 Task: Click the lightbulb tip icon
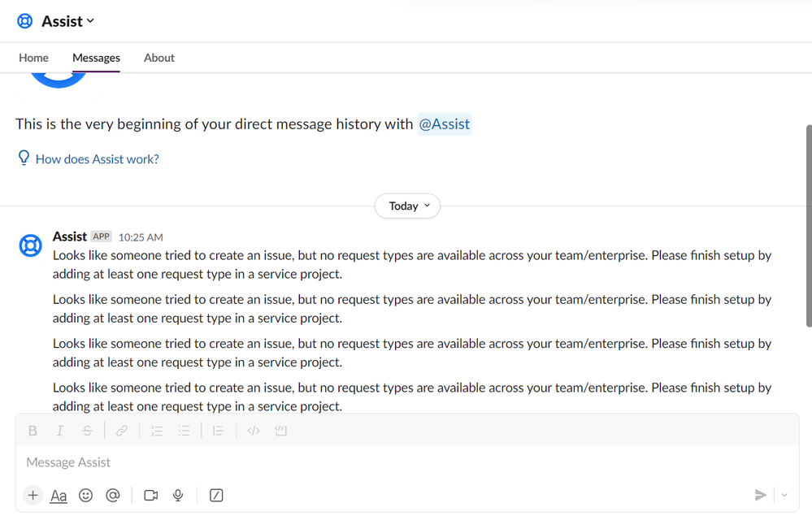24,158
